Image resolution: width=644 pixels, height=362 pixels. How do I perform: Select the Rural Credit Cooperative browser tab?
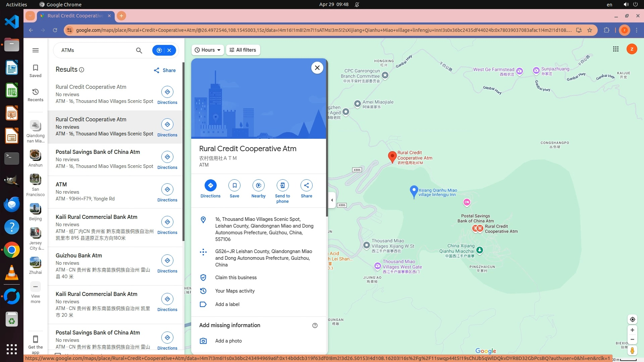(75, 16)
